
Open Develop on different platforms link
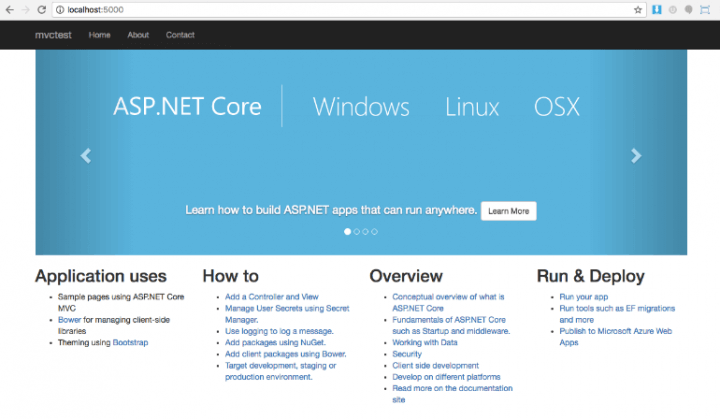(446, 377)
